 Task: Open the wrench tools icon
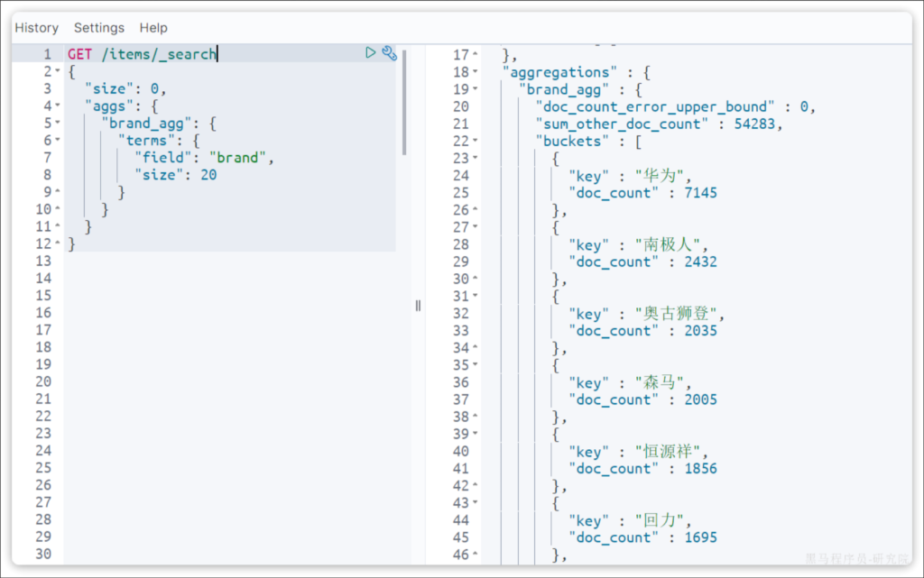tap(389, 53)
